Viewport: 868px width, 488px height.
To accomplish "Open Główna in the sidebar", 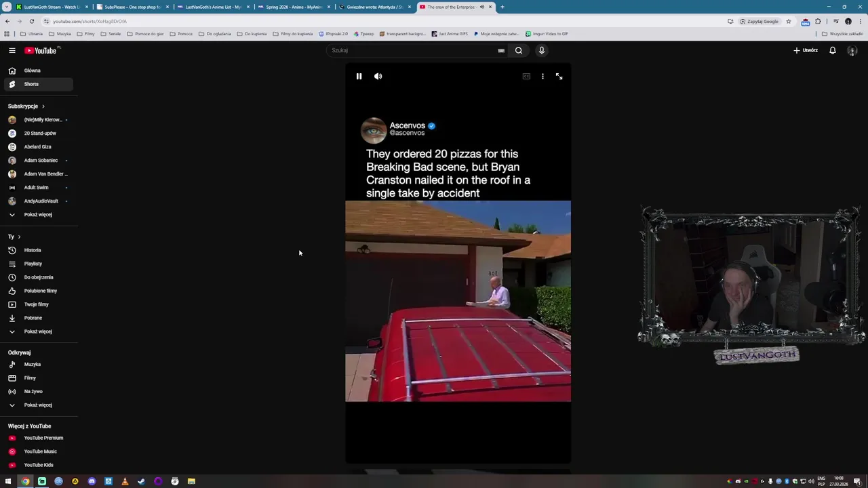I will pyautogui.click(x=37, y=70).
